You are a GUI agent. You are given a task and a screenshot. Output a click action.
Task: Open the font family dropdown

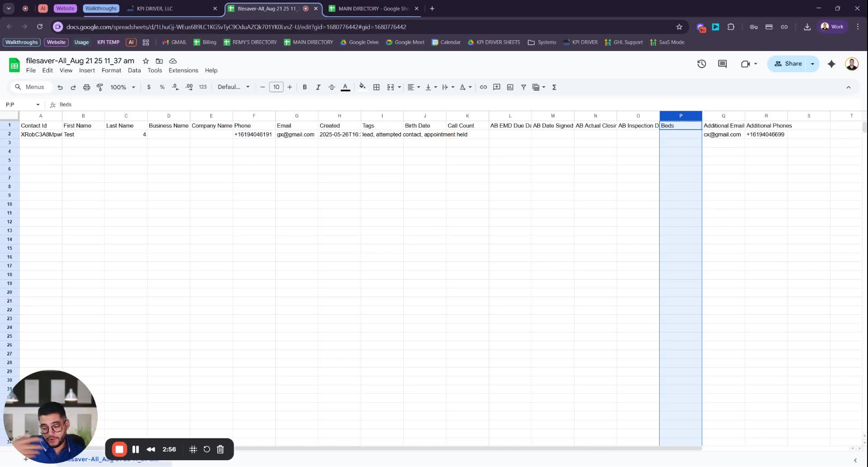(x=233, y=87)
